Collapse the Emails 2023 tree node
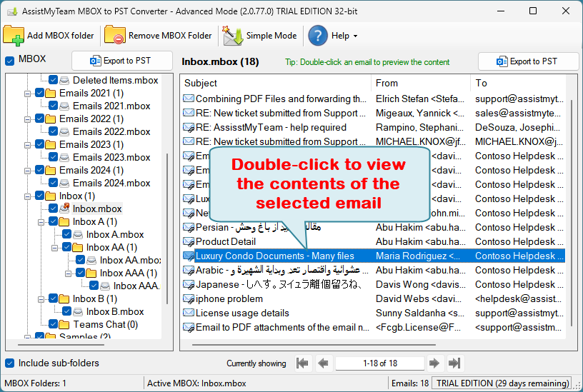Image resolution: width=583 pixels, height=392 pixels. tap(27, 145)
